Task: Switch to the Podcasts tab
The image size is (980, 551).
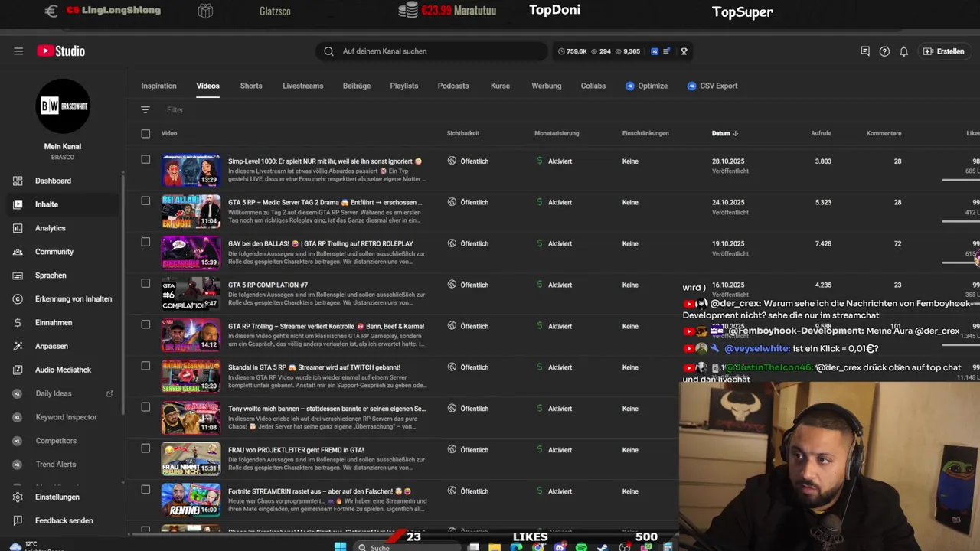Action: (x=453, y=86)
